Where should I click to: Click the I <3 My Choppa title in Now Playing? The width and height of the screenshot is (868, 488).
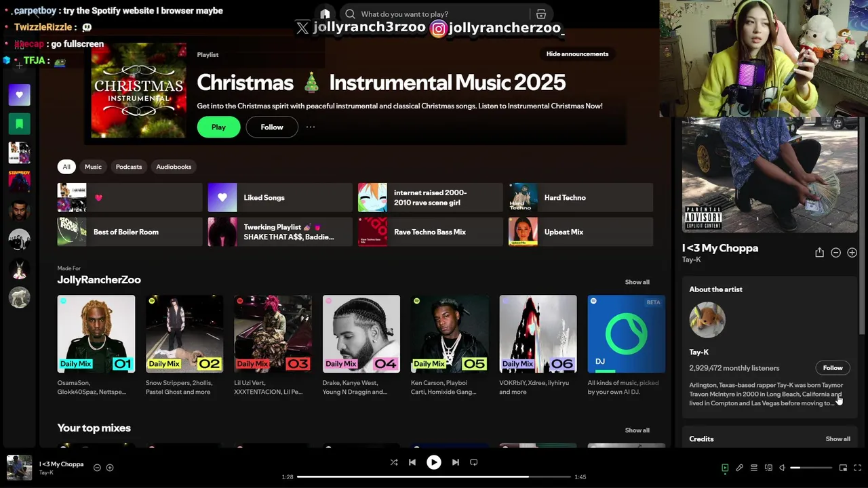pos(720,248)
